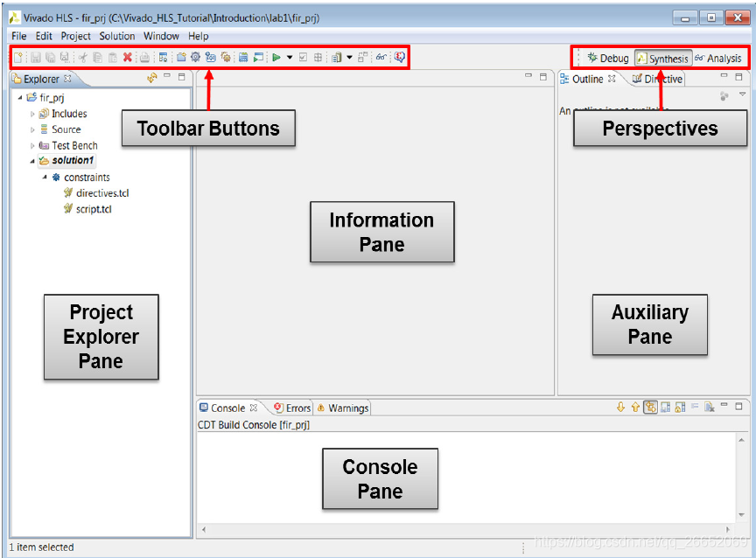Expand the Source tree node
This screenshot has height=558, width=756.
click(x=32, y=130)
